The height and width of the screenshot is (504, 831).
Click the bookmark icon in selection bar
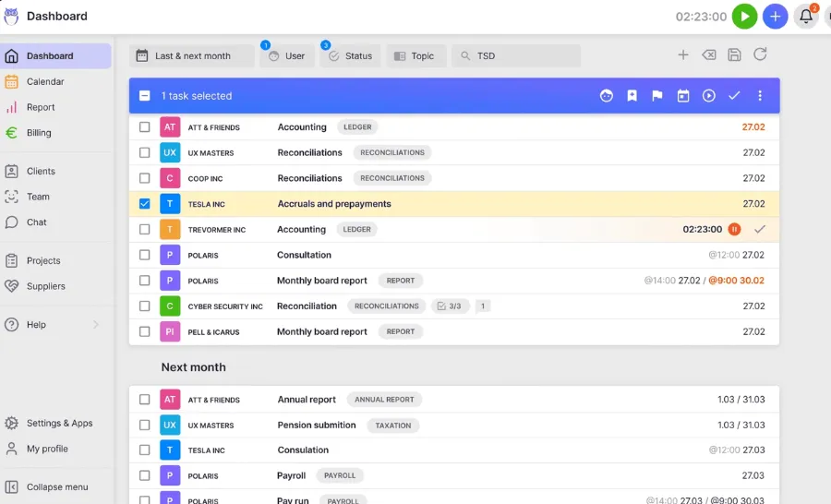pyautogui.click(x=632, y=95)
